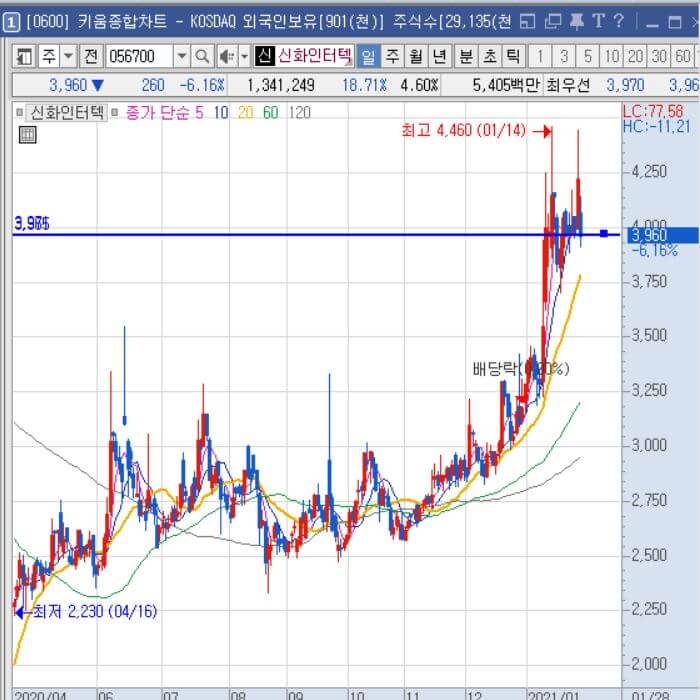Screen dimensions: 700x700
Task: Open the 주 market type dropdown arrow
Action: click(68, 56)
